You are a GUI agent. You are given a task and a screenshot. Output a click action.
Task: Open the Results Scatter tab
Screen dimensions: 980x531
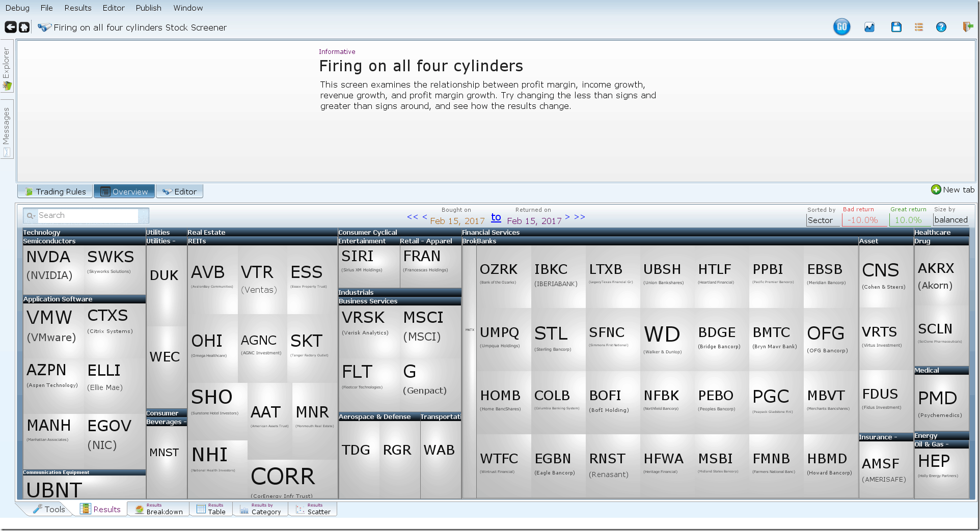pyautogui.click(x=313, y=509)
